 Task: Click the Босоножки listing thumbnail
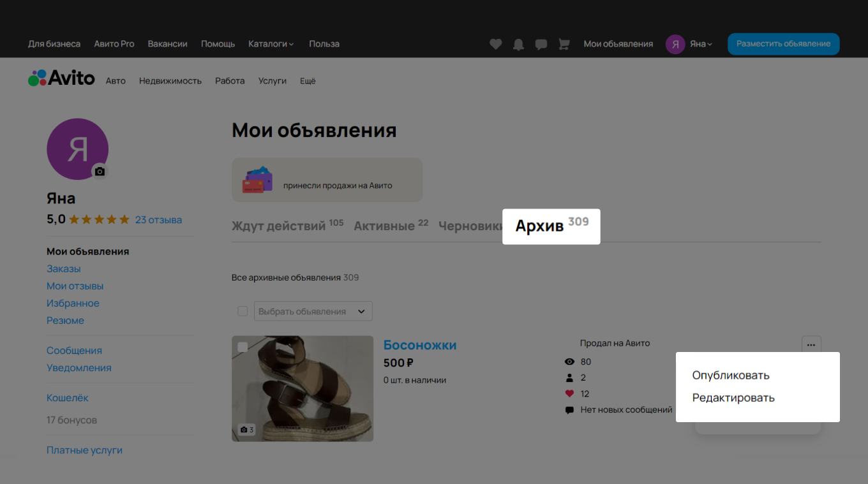[x=303, y=388]
